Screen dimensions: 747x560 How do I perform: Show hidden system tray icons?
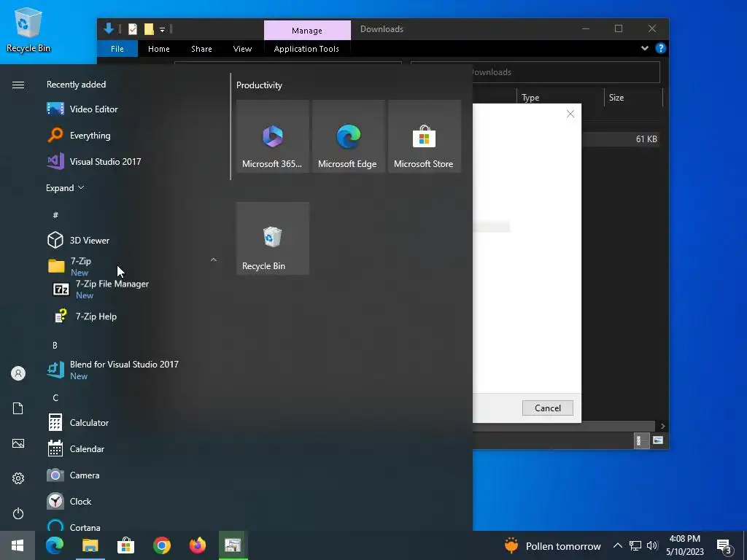click(617, 545)
